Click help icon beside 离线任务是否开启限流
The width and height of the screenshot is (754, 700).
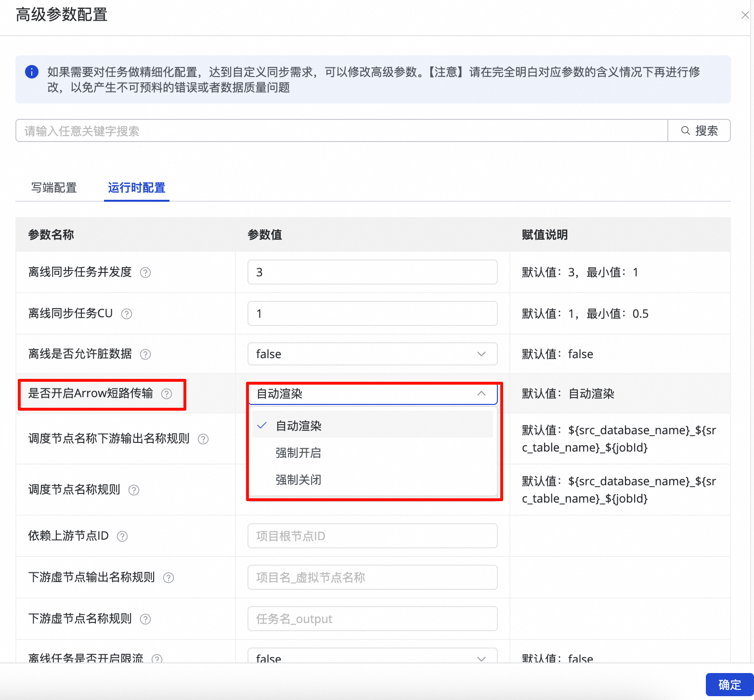click(157, 659)
